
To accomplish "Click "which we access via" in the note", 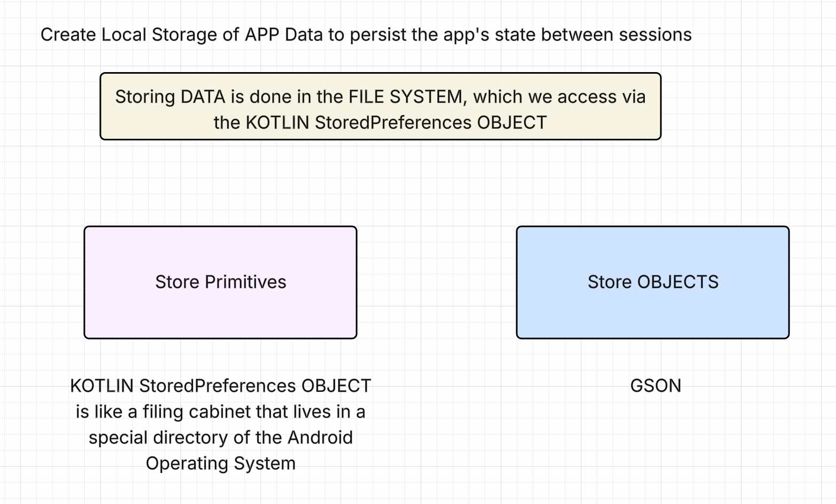I will point(559,97).
